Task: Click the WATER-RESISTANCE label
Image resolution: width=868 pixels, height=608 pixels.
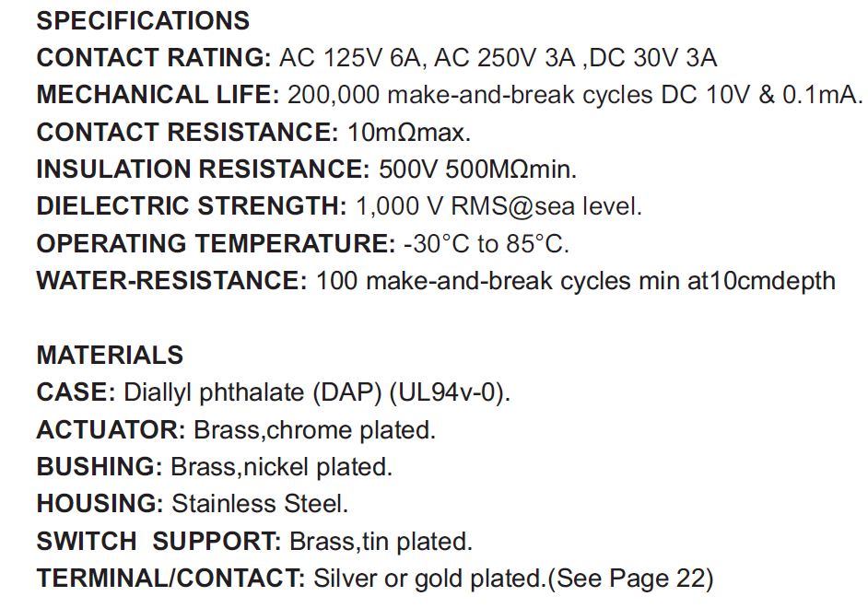Action: (x=171, y=280)
